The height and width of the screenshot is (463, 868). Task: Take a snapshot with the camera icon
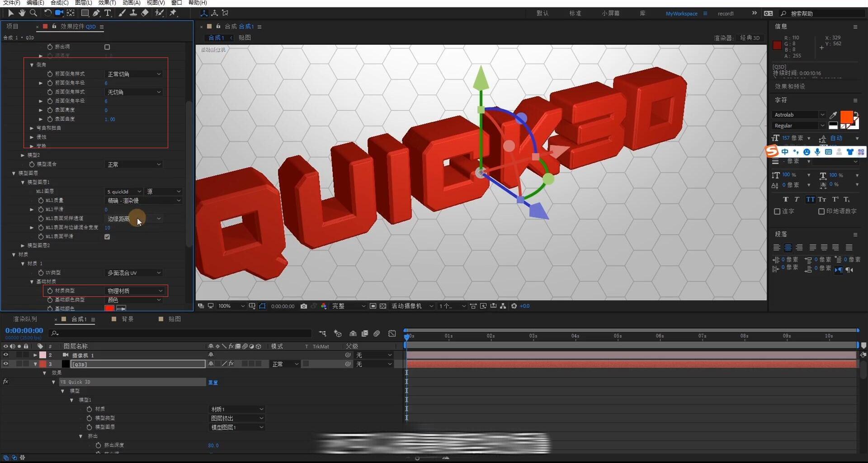304,306
